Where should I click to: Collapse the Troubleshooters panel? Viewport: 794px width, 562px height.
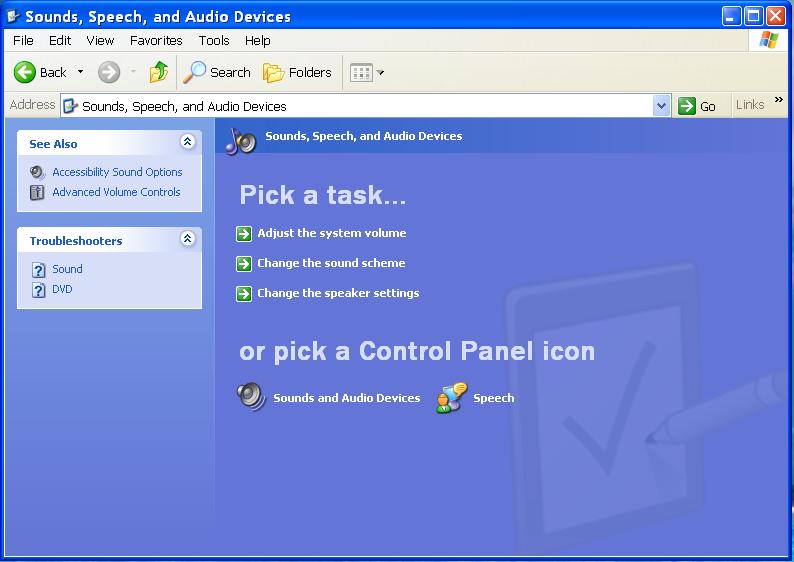[x=187, y=240]
